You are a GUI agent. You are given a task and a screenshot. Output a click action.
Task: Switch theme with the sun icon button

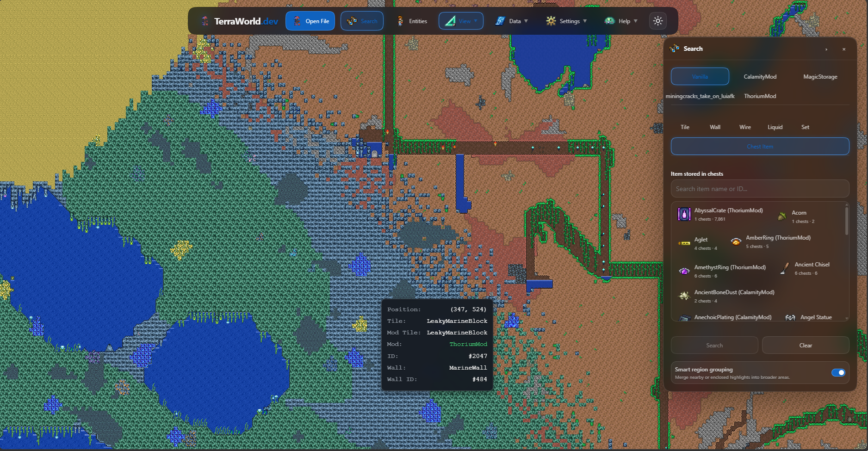pyautogui.click(x=658, y=21)
